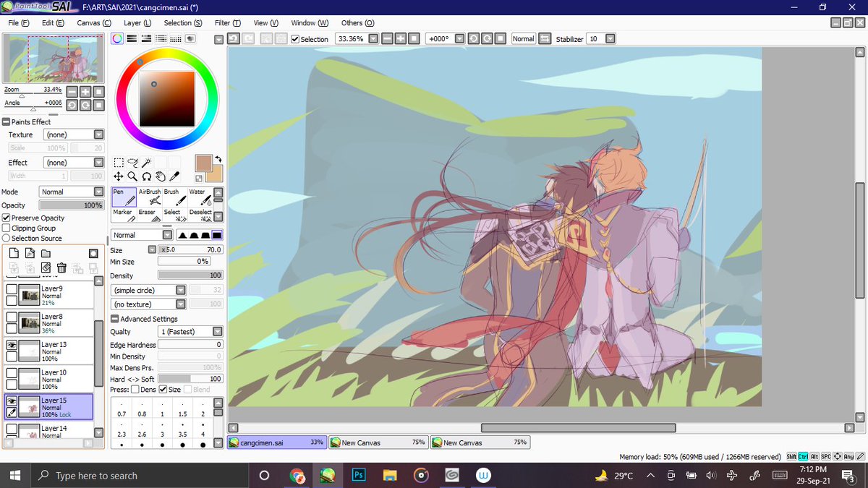Open the Filter menu
This screenshot has height=488, width=868.
pos(228,23)
